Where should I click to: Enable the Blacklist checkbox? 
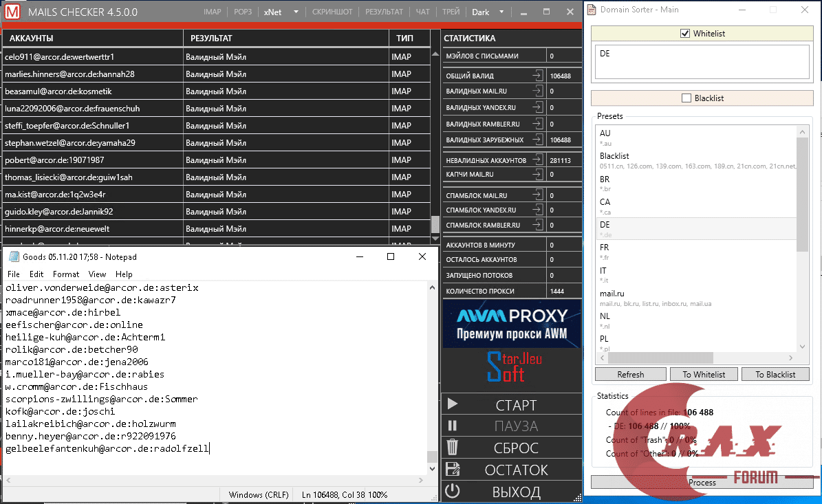tap(686, 98)
